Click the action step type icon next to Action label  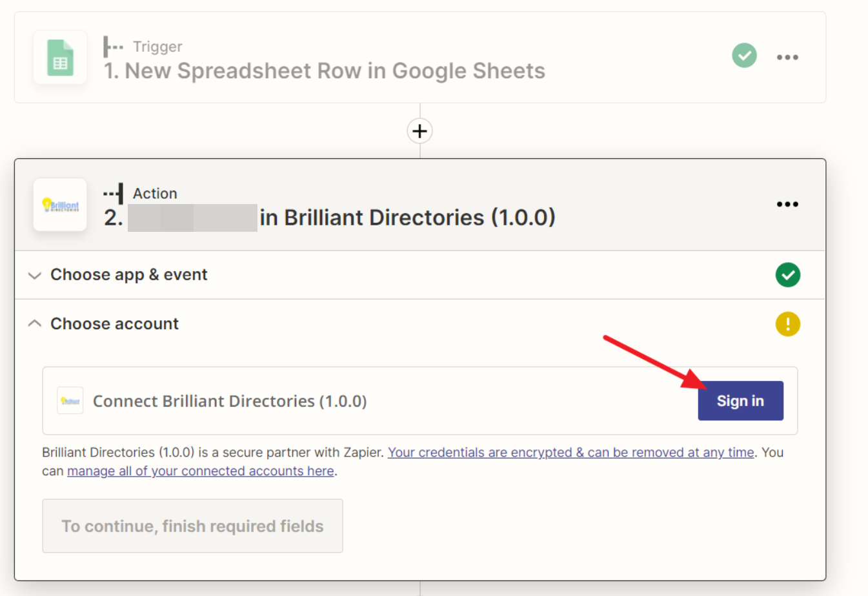click(113, 193)
